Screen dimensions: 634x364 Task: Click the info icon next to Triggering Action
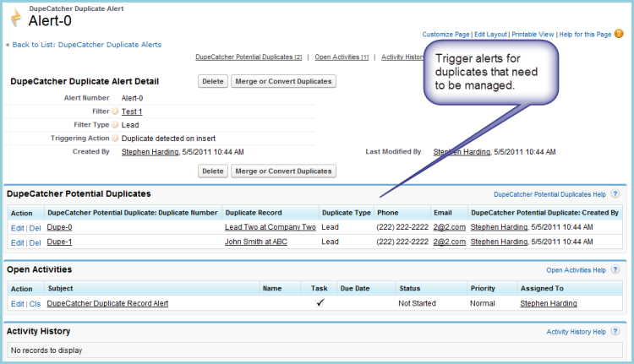tap(116, 138)
